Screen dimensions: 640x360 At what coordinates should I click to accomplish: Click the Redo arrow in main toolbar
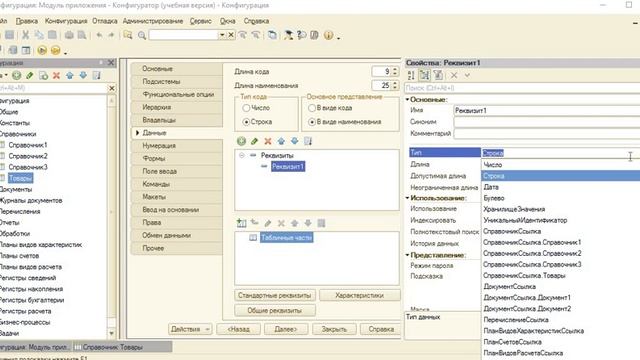[x=111, y=36]
